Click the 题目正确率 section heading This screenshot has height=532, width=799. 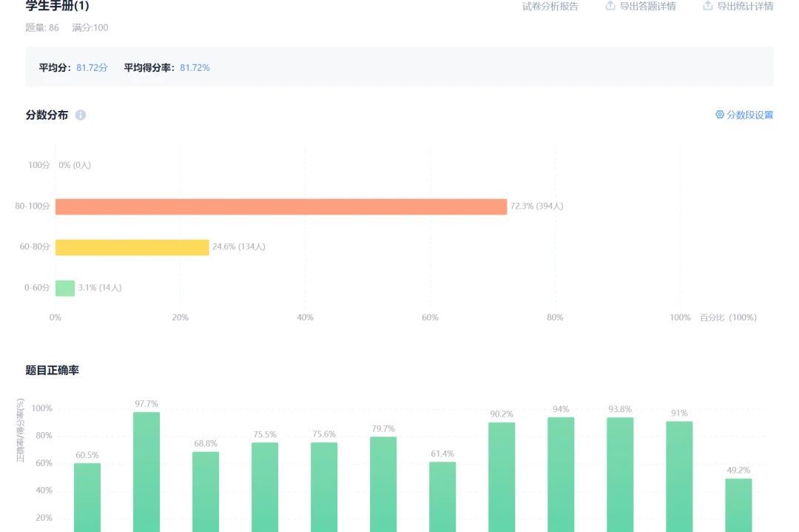(x=53, y=371)
